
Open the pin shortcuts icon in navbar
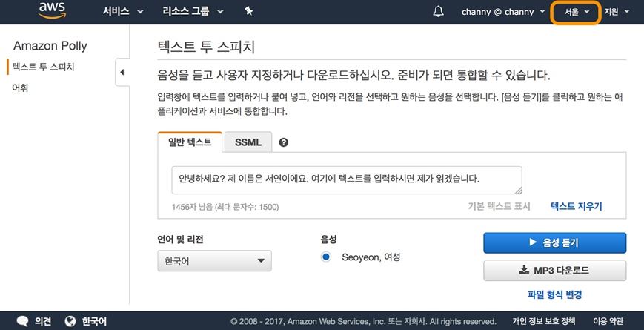click(248, 12)
